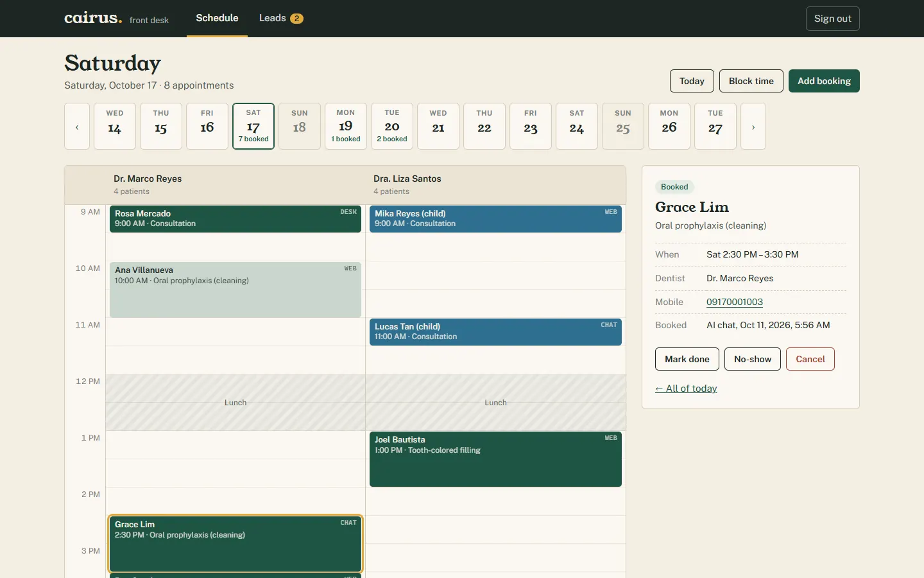Screen dimensions: 924x578
Task: Click Add booking button
Action: click(824, 81)
